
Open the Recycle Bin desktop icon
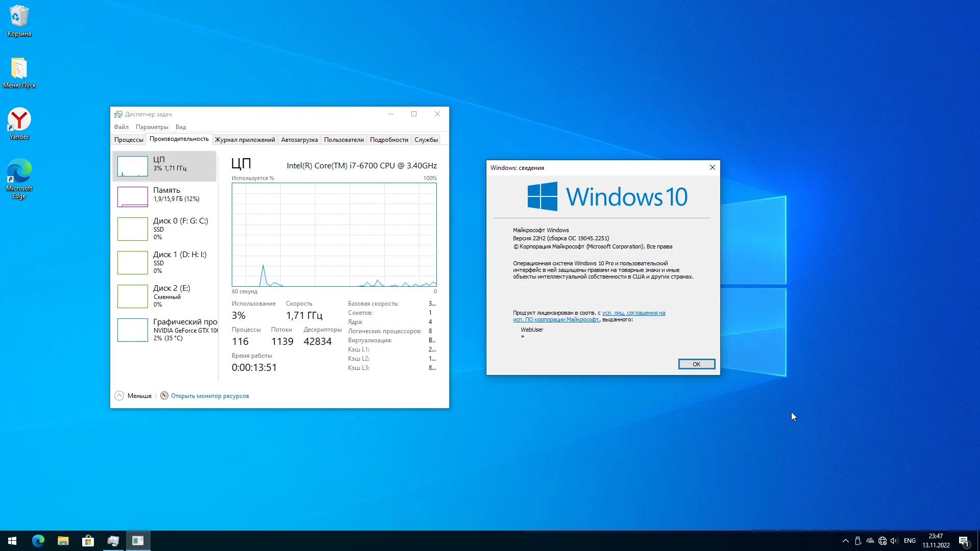pos(19,19)
